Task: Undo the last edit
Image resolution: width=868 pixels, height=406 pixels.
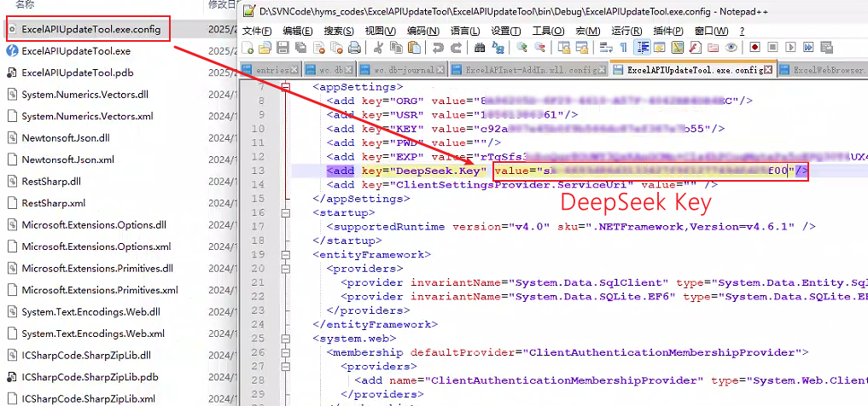Action: pyautogui.click(x=439, y=48)
